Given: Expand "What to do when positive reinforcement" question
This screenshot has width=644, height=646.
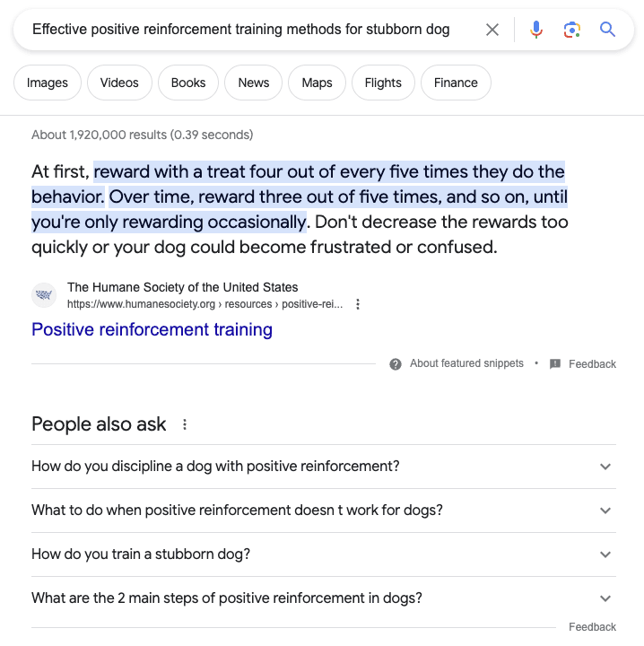Looking at the screenshot, I should (605, 511).
